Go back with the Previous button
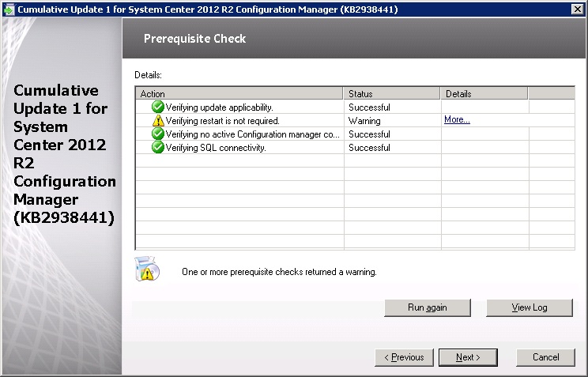The height and width of the screenshot is (377, 588). (404, 357)
